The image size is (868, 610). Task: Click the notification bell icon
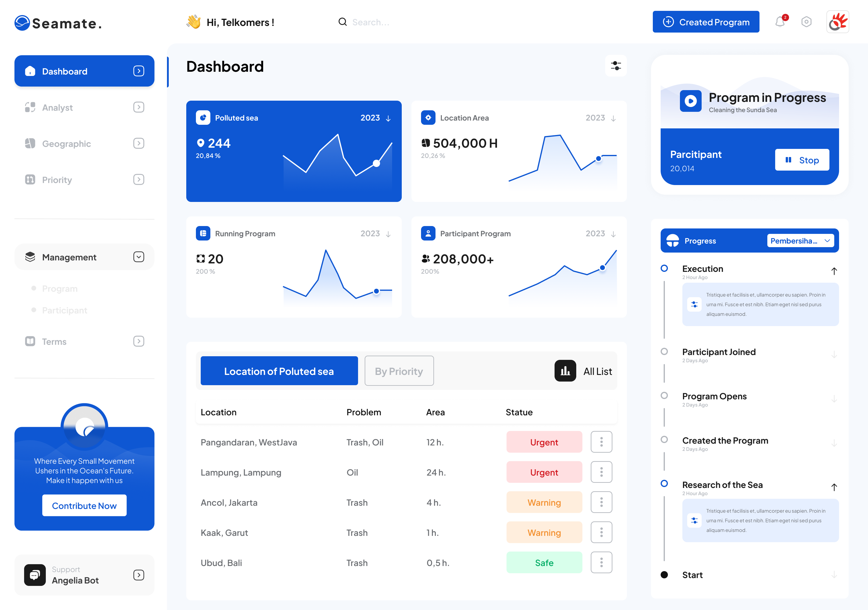(x=780, y=22)
